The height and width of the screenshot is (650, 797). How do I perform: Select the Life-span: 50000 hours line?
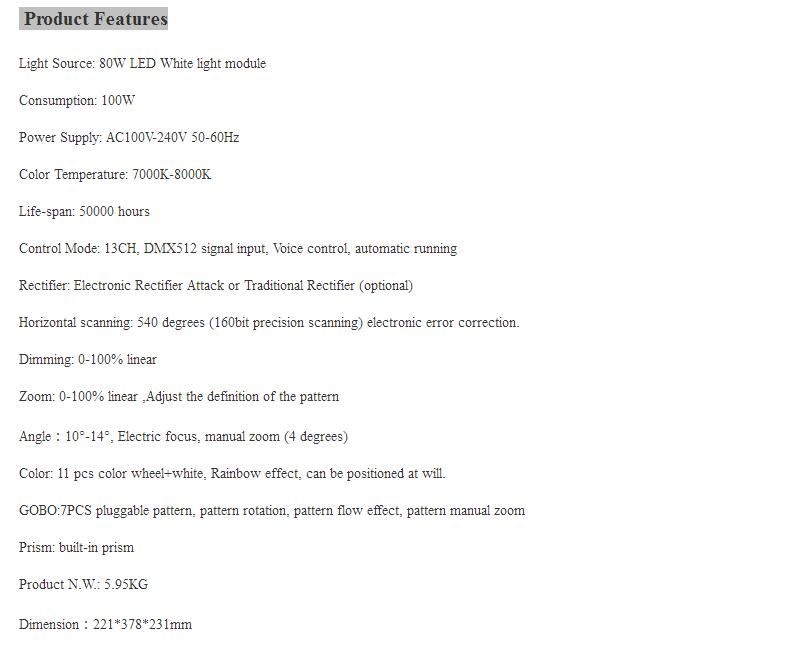tap(84, 212)
